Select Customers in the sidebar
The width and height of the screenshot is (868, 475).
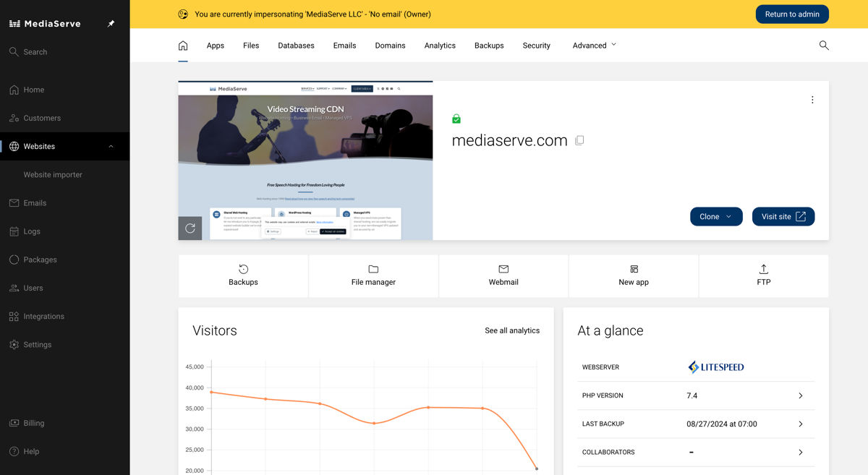tap(42, 118)
